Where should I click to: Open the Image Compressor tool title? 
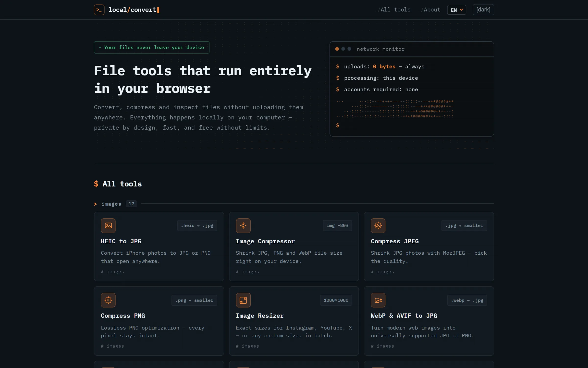265,241
